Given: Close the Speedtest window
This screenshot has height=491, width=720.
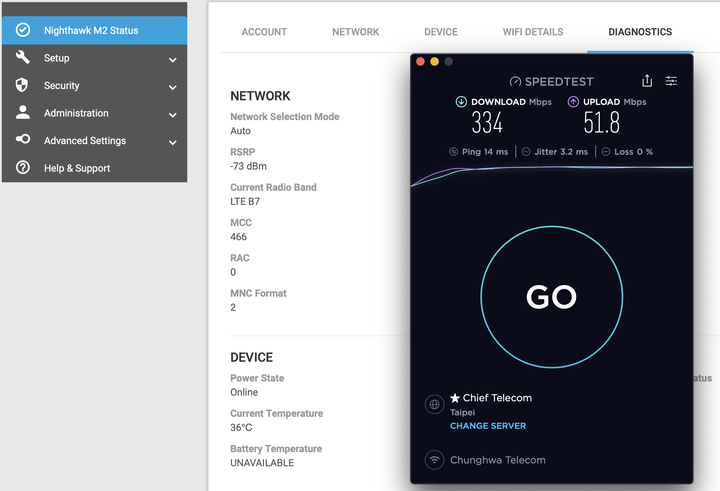Looking at the screenshot, I should (420, 62).
